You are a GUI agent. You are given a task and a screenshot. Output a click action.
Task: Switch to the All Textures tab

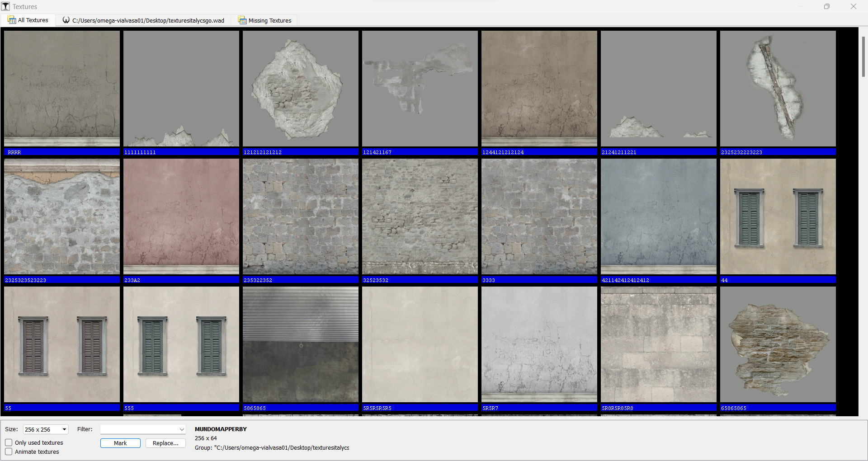(28, 20)
